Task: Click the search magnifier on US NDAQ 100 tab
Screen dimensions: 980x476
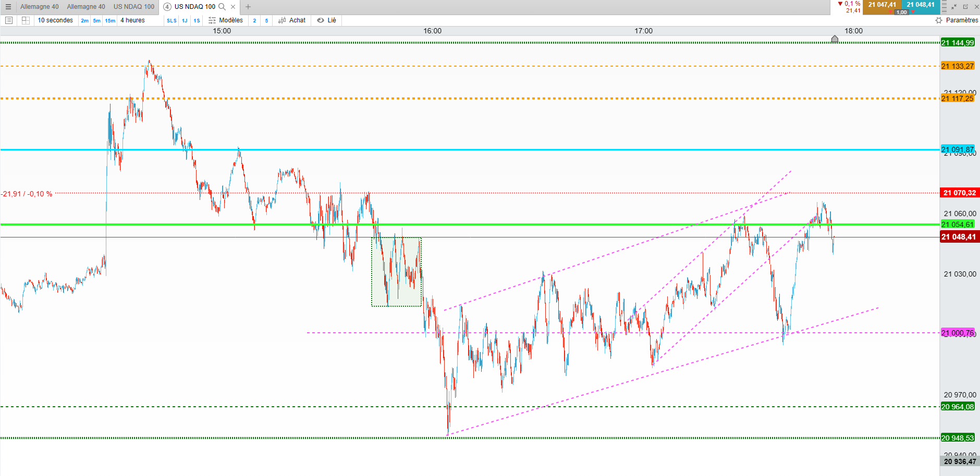Action: click(222, 7)
